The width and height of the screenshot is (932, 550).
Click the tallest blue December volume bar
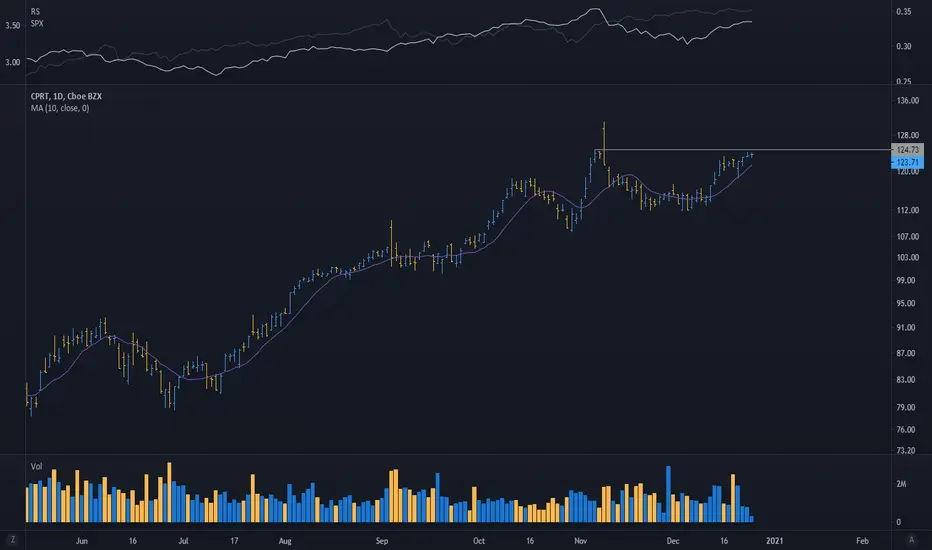pos(668,494)
